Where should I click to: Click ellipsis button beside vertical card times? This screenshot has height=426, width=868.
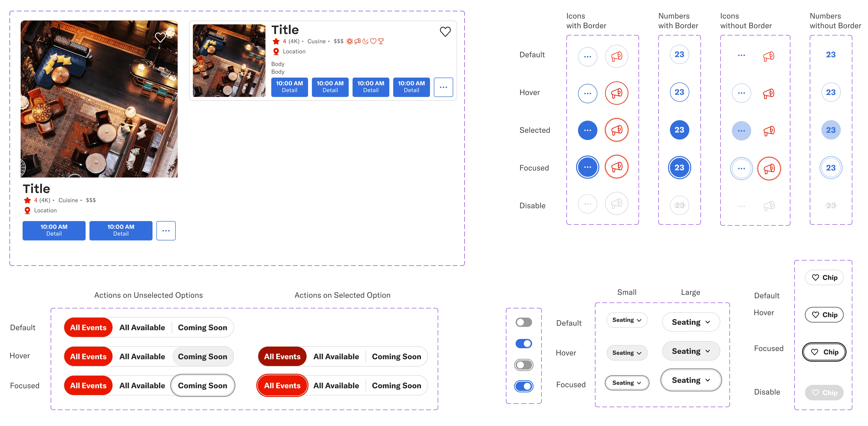[x=166, y=231]
